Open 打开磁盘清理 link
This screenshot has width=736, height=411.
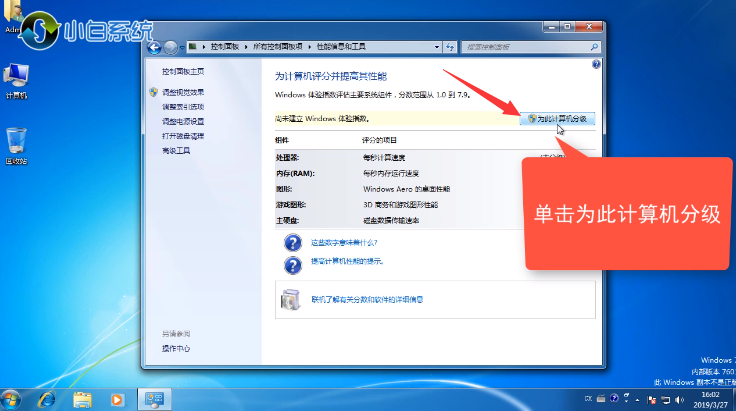[x=183, y=136]
